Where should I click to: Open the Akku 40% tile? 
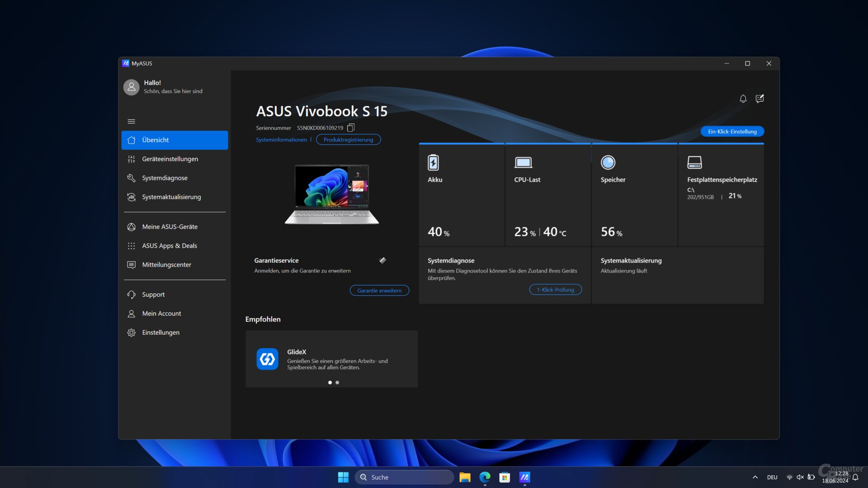tap(462, 195)
